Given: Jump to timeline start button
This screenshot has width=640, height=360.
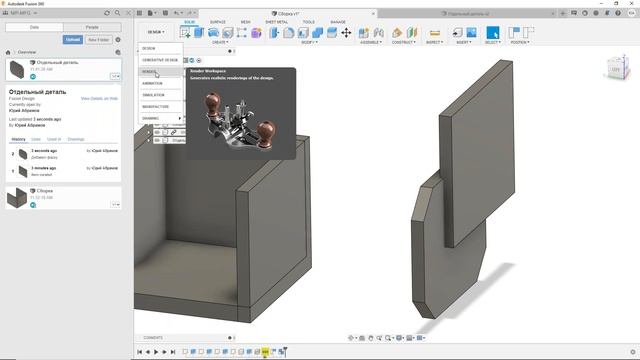Looking at the screenshot, I should (x=140, y=351).
